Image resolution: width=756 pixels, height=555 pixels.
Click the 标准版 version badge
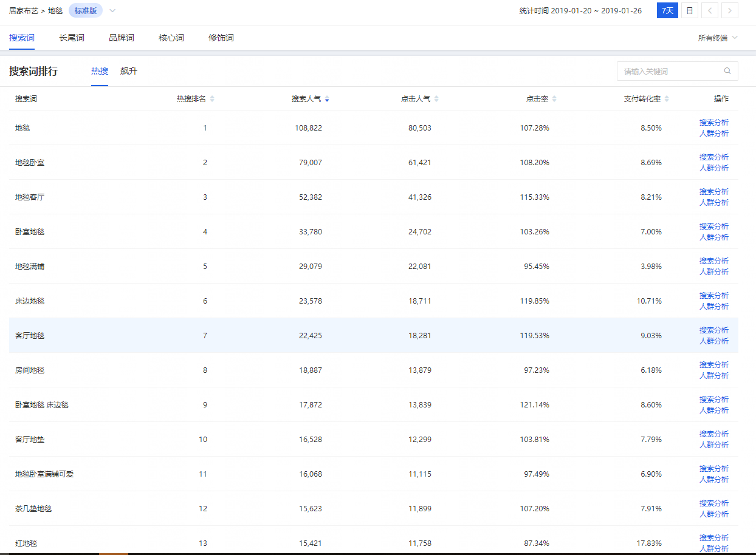coord(86,11)
